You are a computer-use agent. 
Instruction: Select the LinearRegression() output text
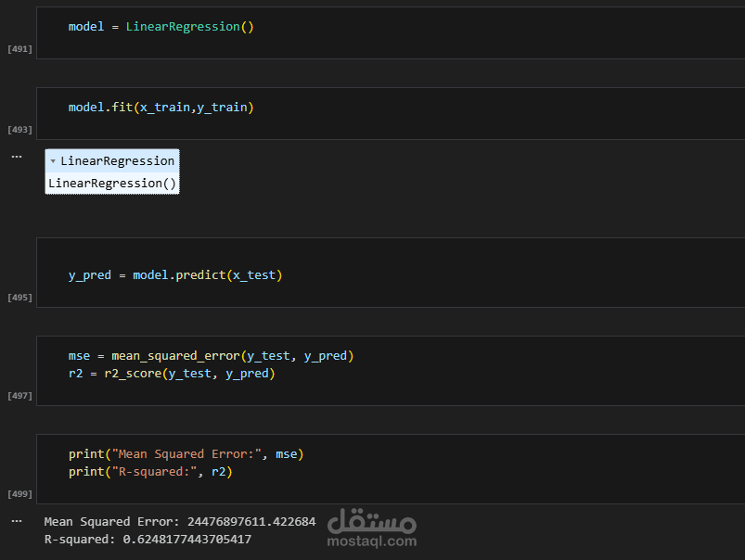coord(112,184)
